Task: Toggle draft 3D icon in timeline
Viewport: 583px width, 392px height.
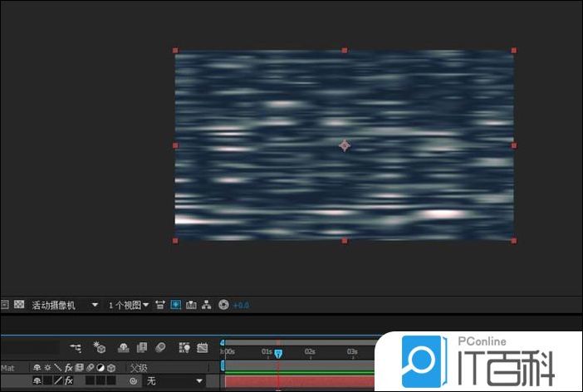Action: pos(100,347)
